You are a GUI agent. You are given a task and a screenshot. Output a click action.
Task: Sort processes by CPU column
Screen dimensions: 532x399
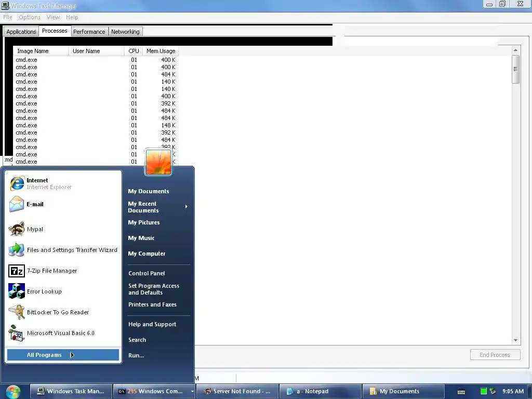click(x=134, y=51)
